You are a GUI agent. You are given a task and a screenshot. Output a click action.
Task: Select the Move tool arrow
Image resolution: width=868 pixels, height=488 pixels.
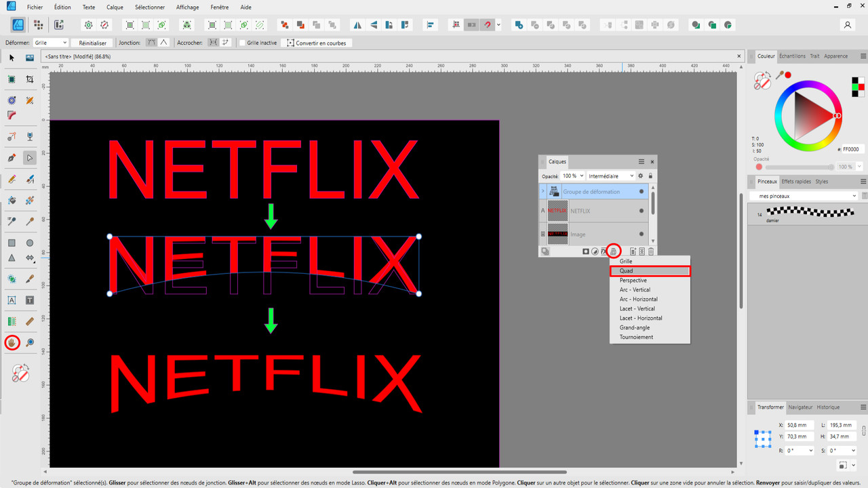click(x=12, y=58)
